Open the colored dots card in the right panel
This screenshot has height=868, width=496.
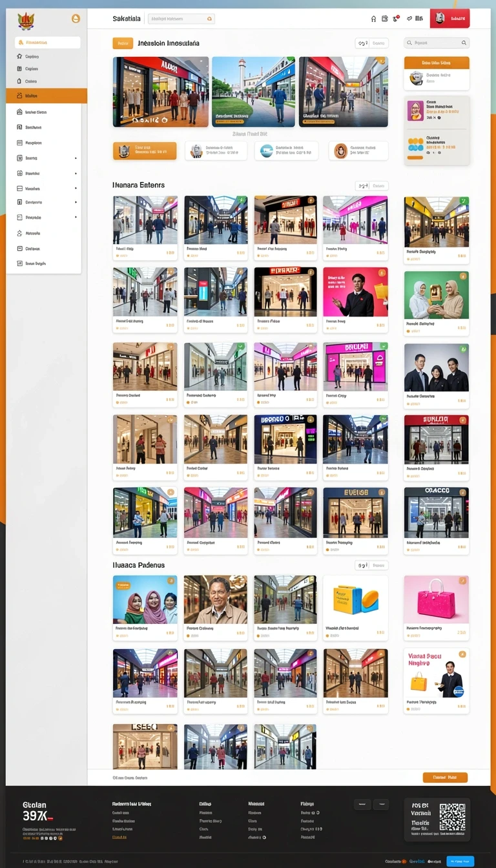pos(437,147)
